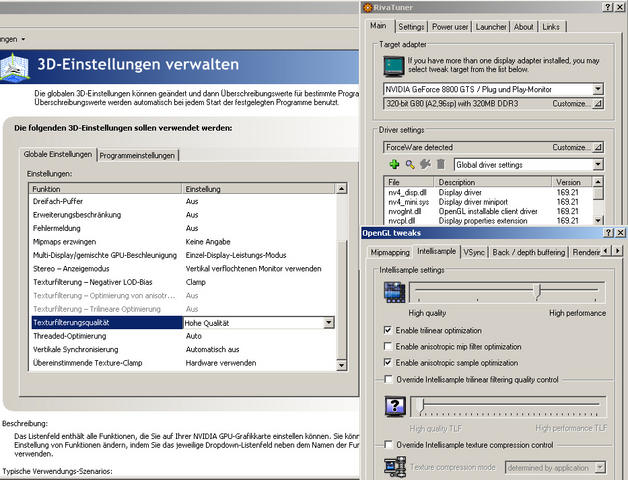Image resolution: width=628 pixels, height=480 pixels.
Task: Switch to Programmeinstellungen tab
Action: [137, 155]
